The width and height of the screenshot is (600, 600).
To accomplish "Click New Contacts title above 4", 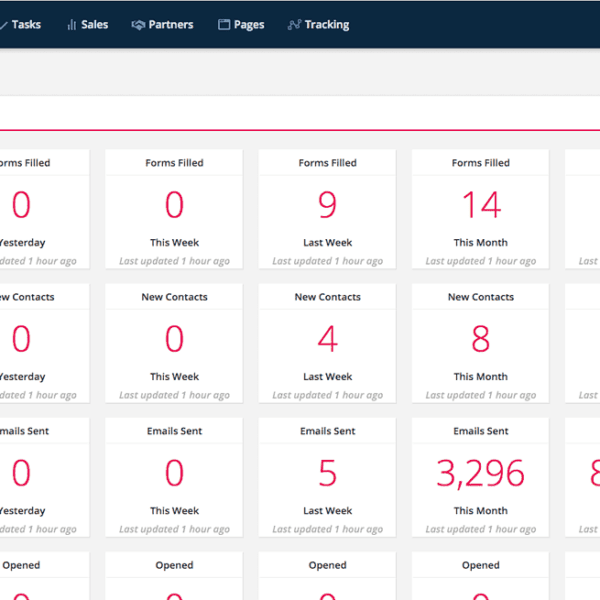I will 328,297.
